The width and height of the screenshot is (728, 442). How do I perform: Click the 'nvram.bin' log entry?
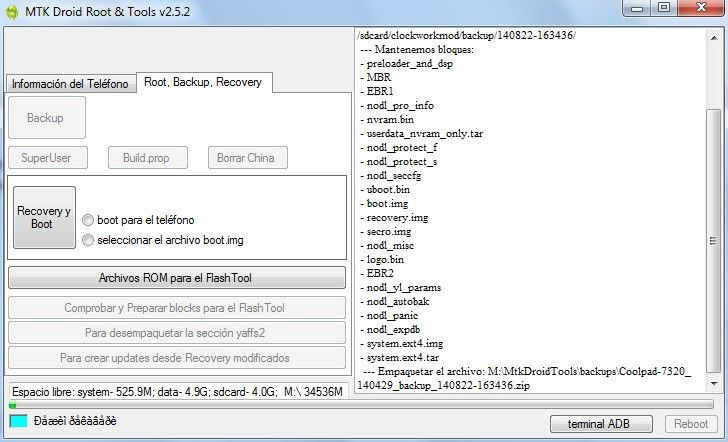[387, 119]
